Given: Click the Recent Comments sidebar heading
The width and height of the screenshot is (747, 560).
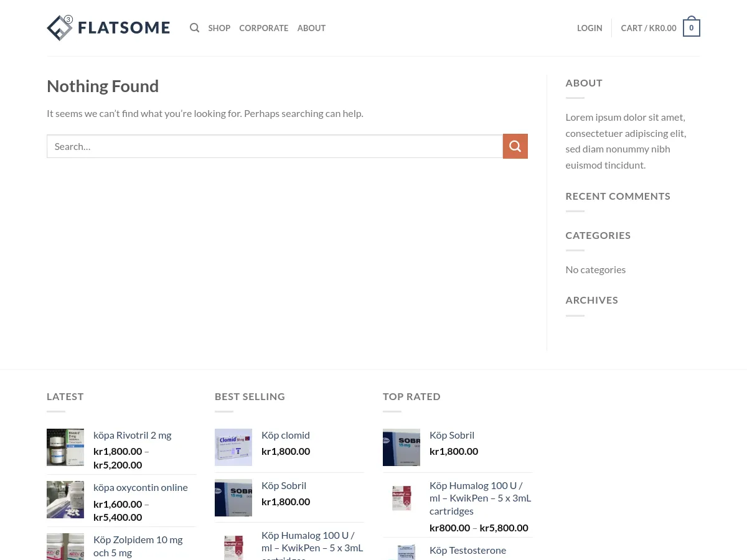Looking at the screenshot, I should (618, 196).
